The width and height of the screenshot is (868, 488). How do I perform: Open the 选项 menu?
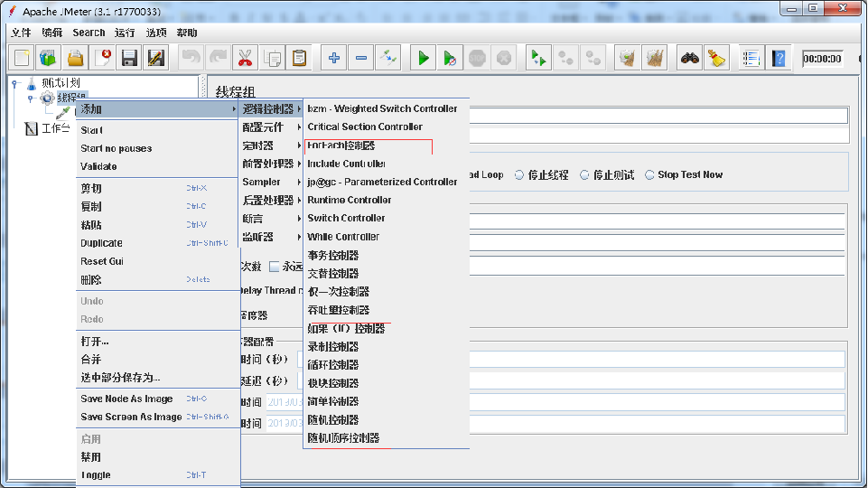point(156,33)
